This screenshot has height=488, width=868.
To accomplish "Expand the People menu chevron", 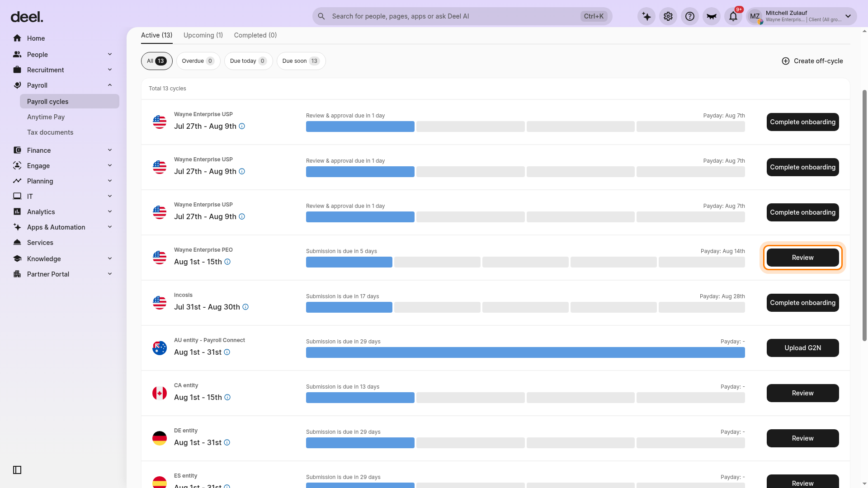I will [110, 55].
